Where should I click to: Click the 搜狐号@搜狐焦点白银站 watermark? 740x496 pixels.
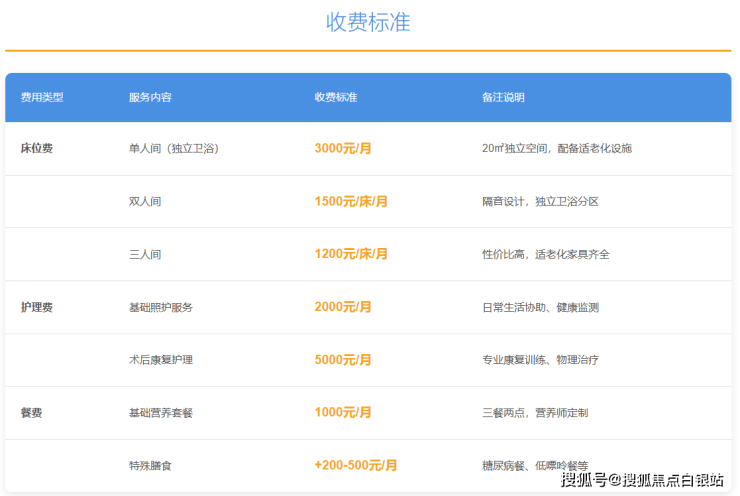pos(642,481)
